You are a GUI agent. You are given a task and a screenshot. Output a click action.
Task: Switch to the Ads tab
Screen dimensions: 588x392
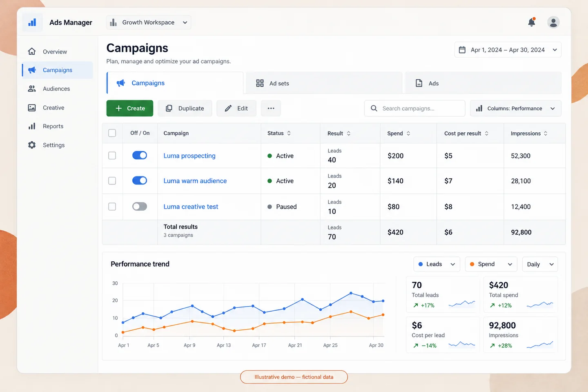coord(483,83)
